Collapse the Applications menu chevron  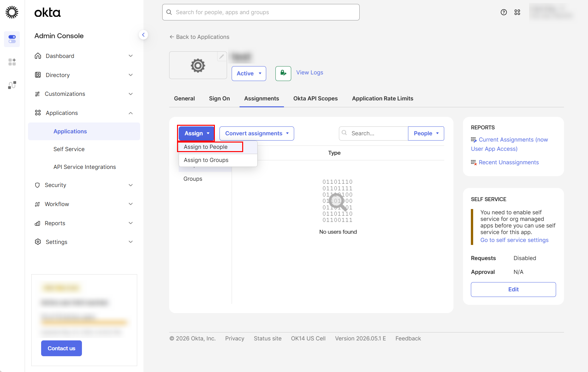click(131, 113)
